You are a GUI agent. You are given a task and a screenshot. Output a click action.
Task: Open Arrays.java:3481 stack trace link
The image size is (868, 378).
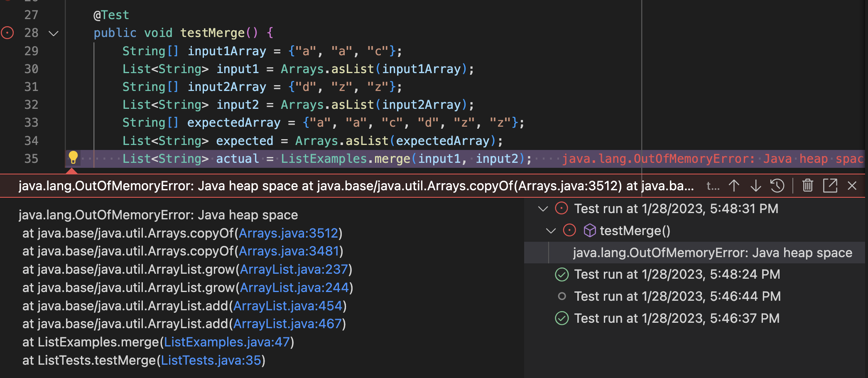pos(289,251)
